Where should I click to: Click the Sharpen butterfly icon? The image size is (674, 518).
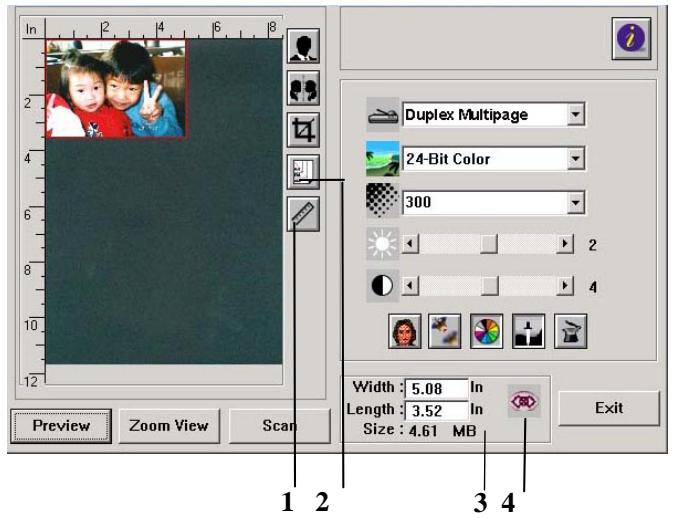[445, 331]
